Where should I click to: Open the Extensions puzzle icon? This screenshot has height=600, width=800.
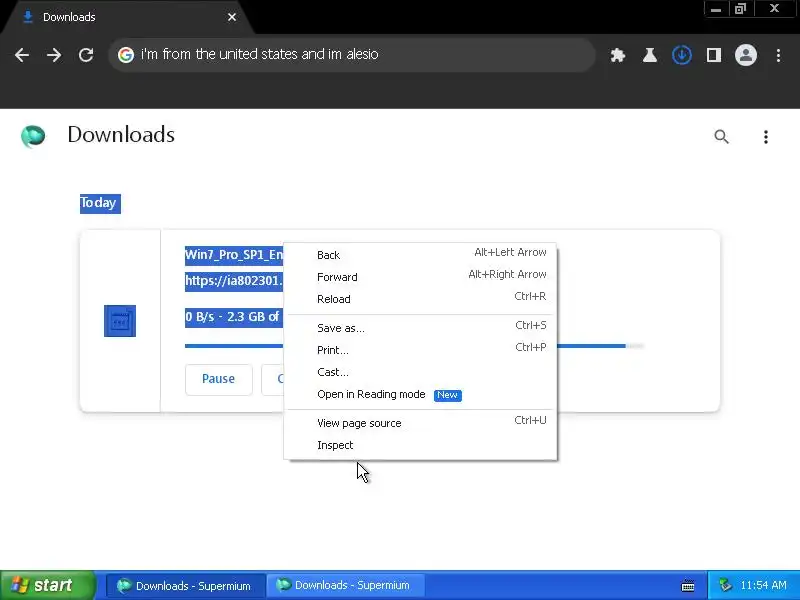click(x=618, y=55)
